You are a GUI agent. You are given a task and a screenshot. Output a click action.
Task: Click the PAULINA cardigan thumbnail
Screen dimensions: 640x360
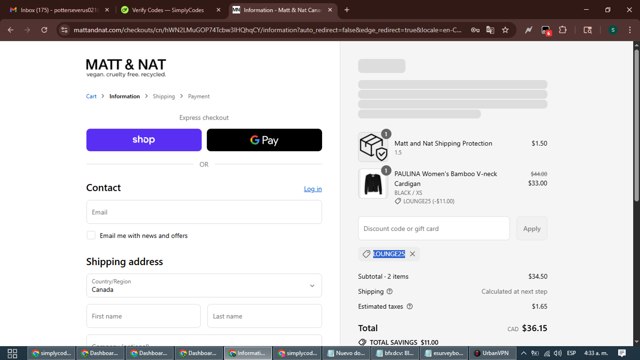(373, 184)
